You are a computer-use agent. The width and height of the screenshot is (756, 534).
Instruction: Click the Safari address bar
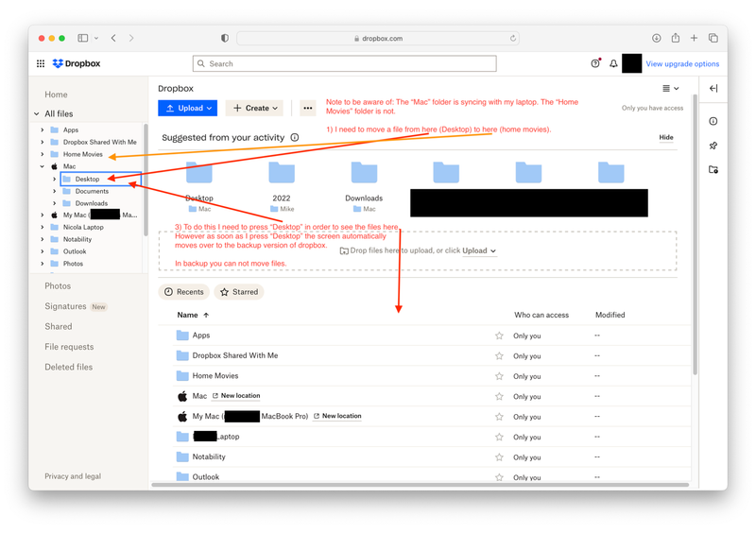point(378,38)
